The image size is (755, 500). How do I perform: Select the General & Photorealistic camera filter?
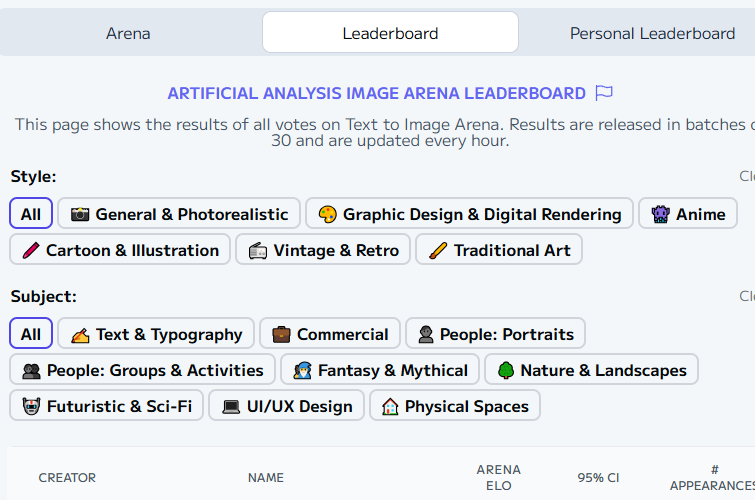coord(179,214)
